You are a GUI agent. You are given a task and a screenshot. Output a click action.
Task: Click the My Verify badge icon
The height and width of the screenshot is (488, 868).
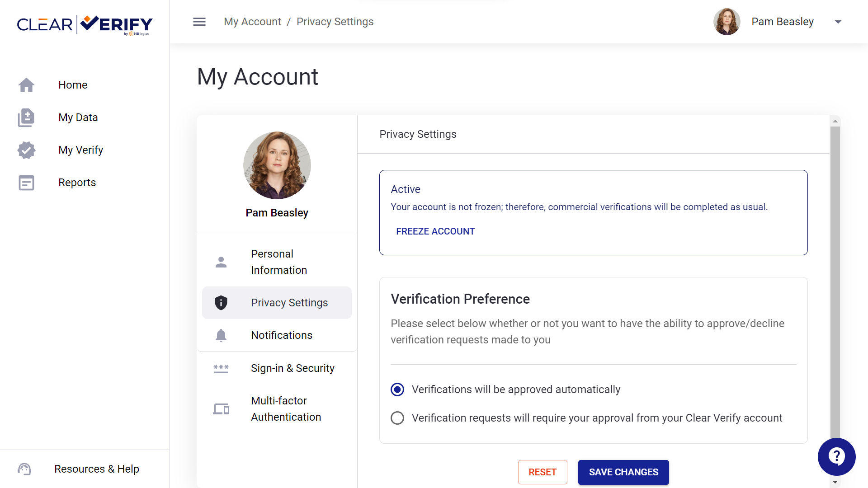(27, 150)
